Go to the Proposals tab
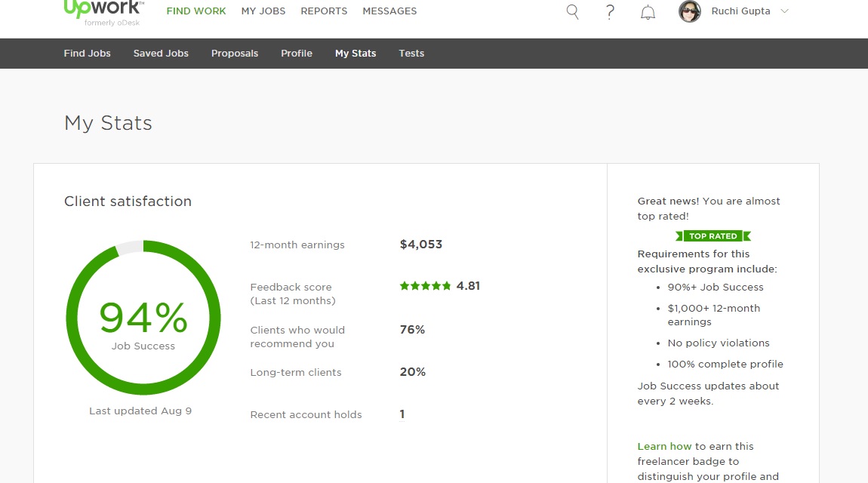Image resolution: width=868 pixels, height=483 pixels. pos(234,53)
